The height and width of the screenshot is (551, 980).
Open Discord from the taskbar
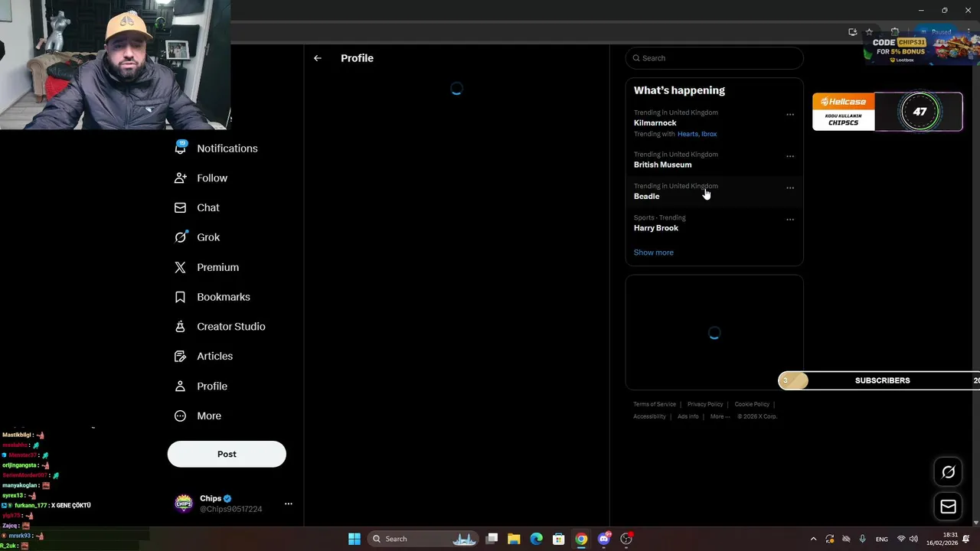[x=603, y=539]
